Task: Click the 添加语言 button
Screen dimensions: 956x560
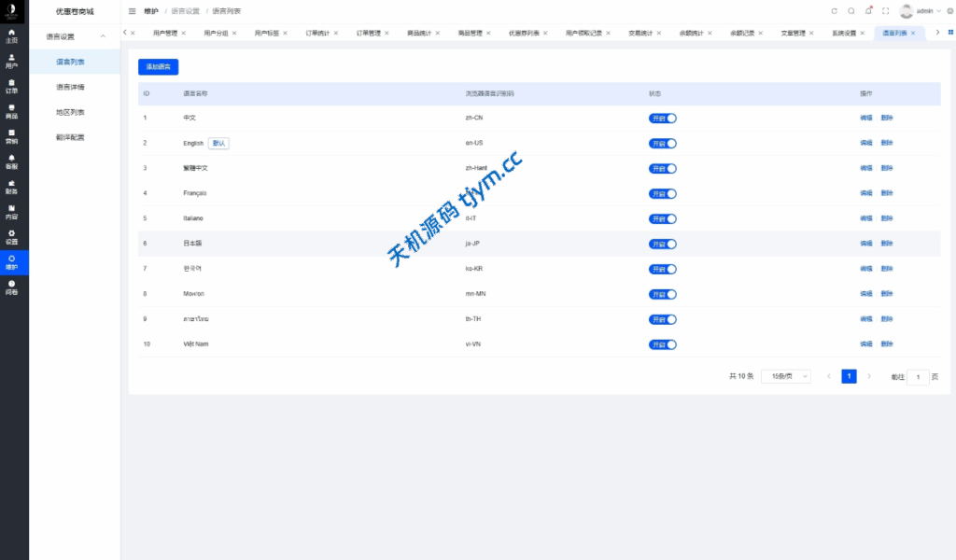Action: coord(158,67)
